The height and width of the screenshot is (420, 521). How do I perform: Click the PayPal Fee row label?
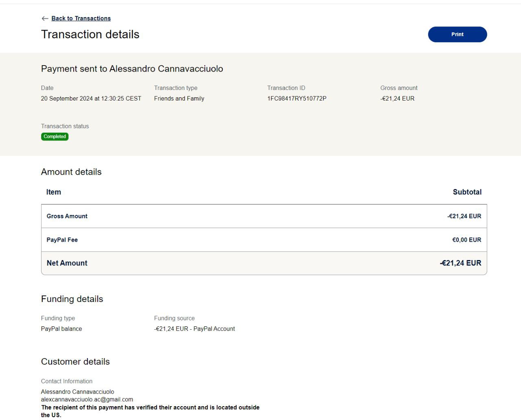click(62, 240)
